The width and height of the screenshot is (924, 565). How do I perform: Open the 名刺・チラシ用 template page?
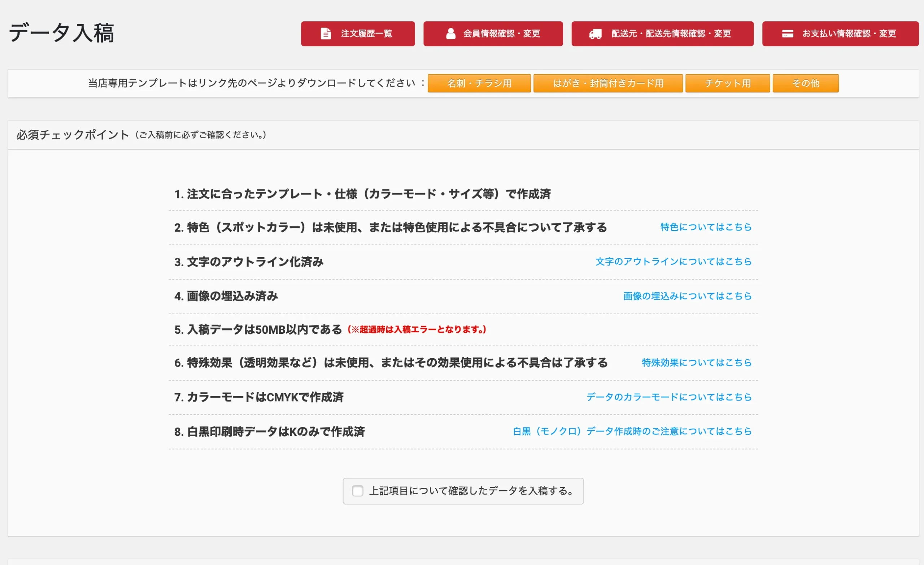[479, 83]
